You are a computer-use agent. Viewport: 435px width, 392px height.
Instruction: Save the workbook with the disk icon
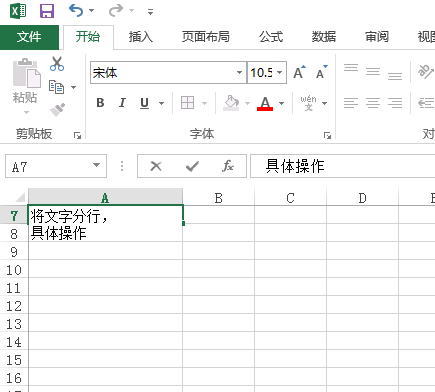[47, 11]
